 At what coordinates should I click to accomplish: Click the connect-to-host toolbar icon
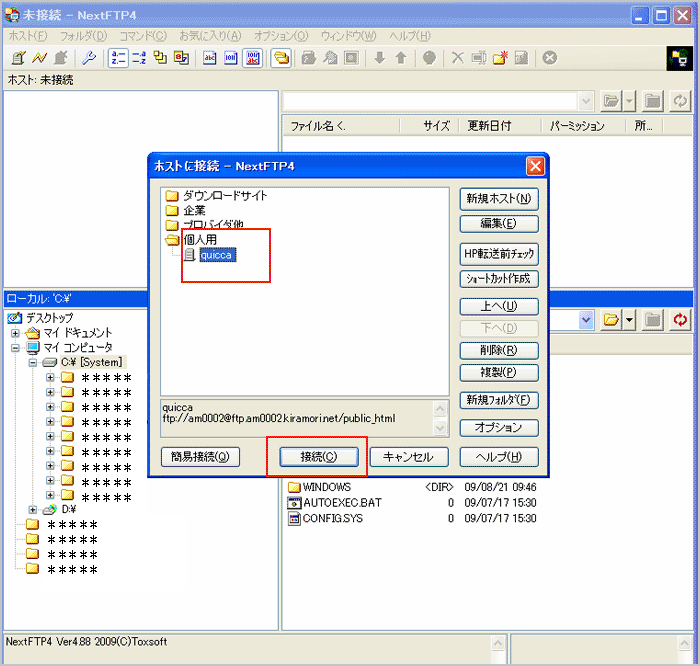18,58
